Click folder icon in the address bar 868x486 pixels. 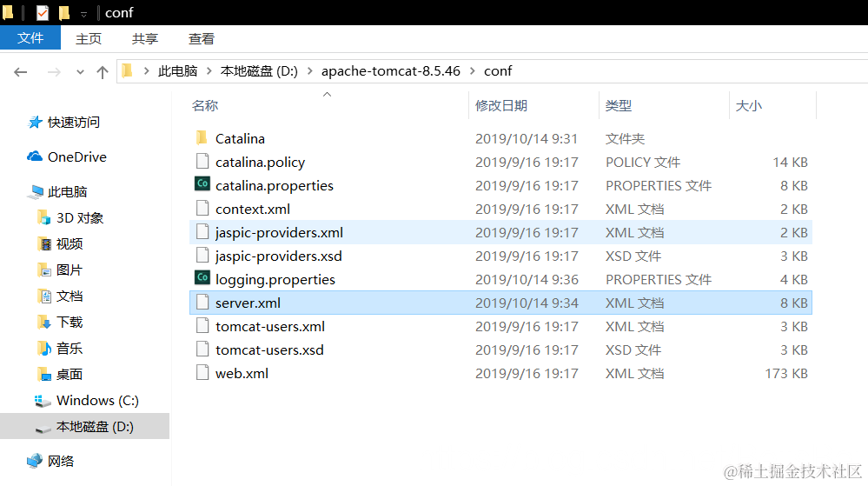128,70
